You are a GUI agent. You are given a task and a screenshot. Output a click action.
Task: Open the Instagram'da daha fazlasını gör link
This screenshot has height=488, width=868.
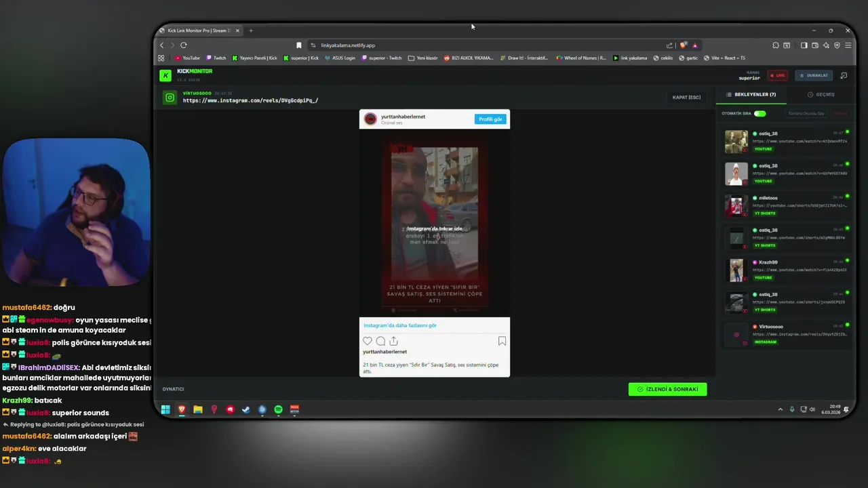(400, 325)
